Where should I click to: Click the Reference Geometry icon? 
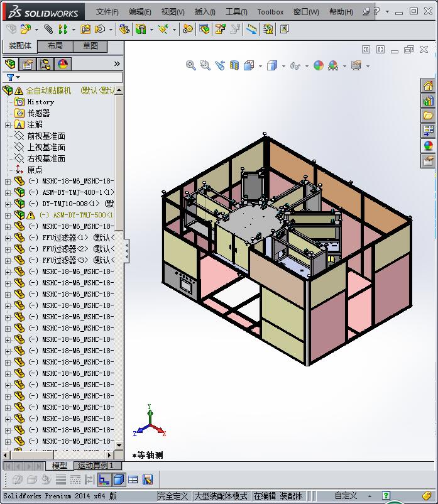coord(163,30)
